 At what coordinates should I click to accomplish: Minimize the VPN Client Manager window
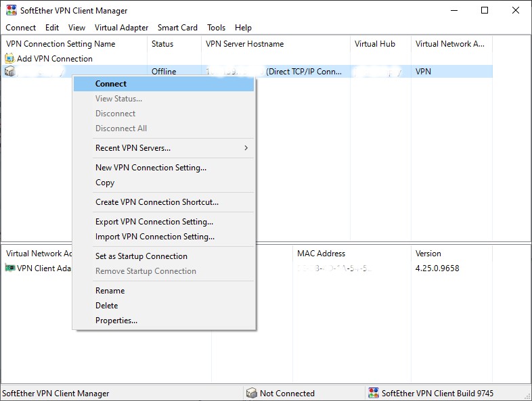[454, 10]
